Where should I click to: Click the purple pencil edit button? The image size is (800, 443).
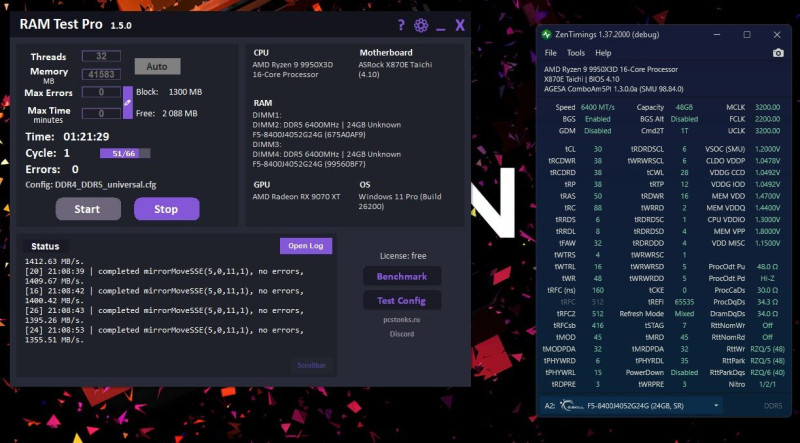(128, 102)
